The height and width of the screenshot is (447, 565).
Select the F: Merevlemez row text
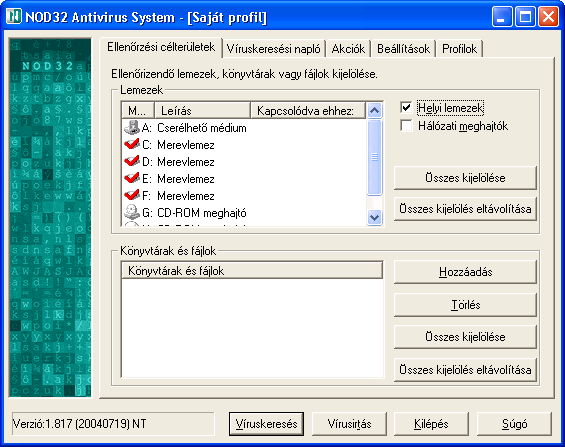point(178,196)
